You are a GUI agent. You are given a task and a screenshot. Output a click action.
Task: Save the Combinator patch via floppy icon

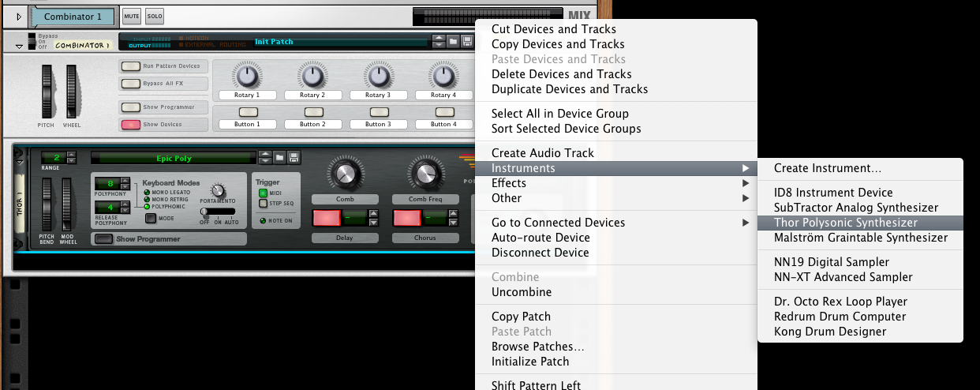click(467, 41)
